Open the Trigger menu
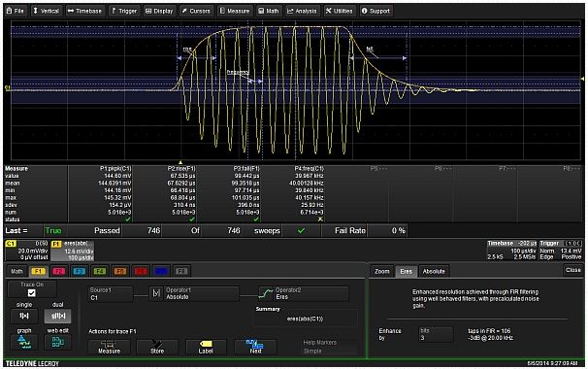This screenshot has height=369, width=588. tap(124, 11)
